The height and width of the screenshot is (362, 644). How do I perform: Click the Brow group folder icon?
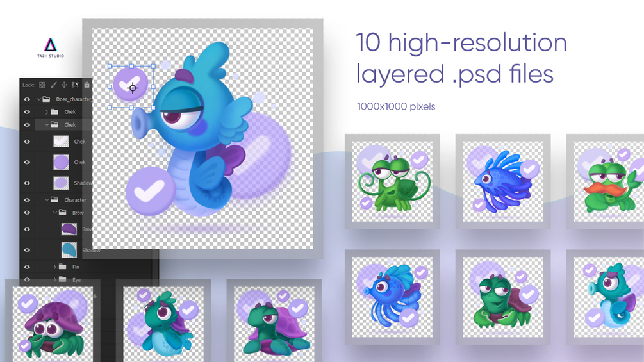pyautogui.click(x=62, y=212)
